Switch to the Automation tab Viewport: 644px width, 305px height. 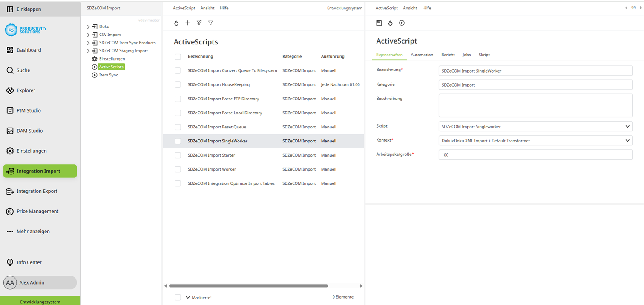[422, 55]
